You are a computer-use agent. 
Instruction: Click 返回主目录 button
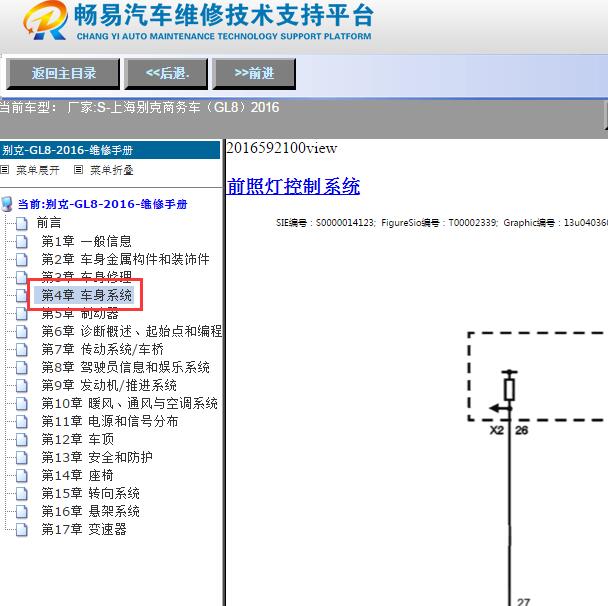[x=63, y=74]
